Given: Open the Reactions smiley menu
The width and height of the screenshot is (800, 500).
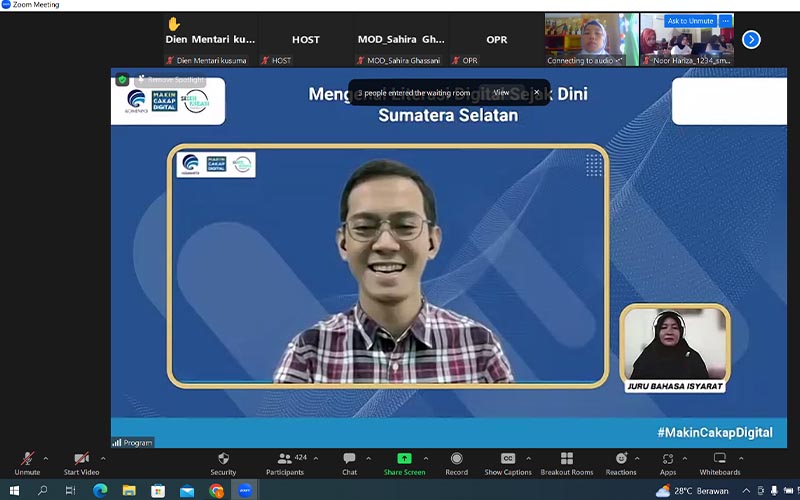Looking at the screenshot, I should coord(621,463).
